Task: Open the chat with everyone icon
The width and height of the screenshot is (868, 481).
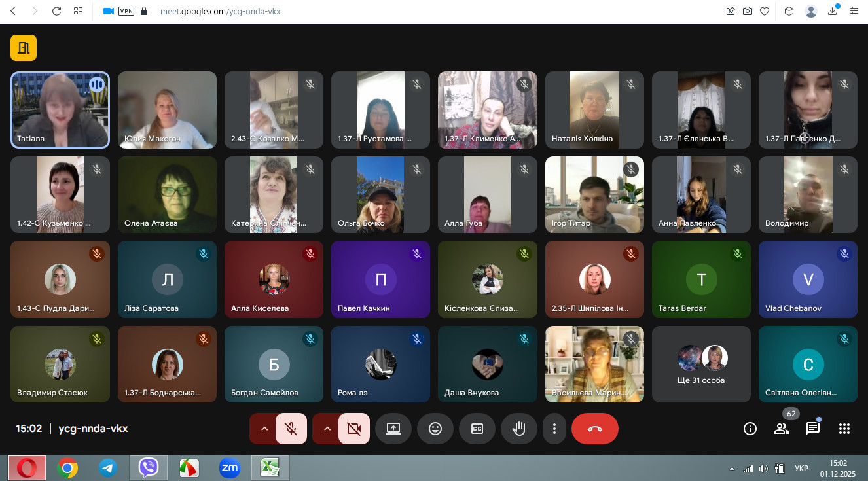Action: (813, 429)
